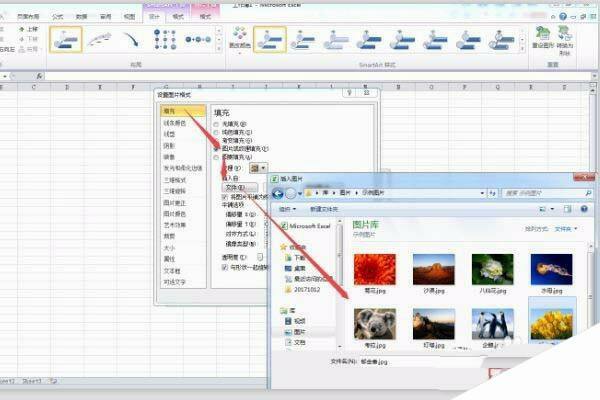Expand address bar history dropdown
Viewport: 600px width, 400px height.
click(x=482, y=193)
